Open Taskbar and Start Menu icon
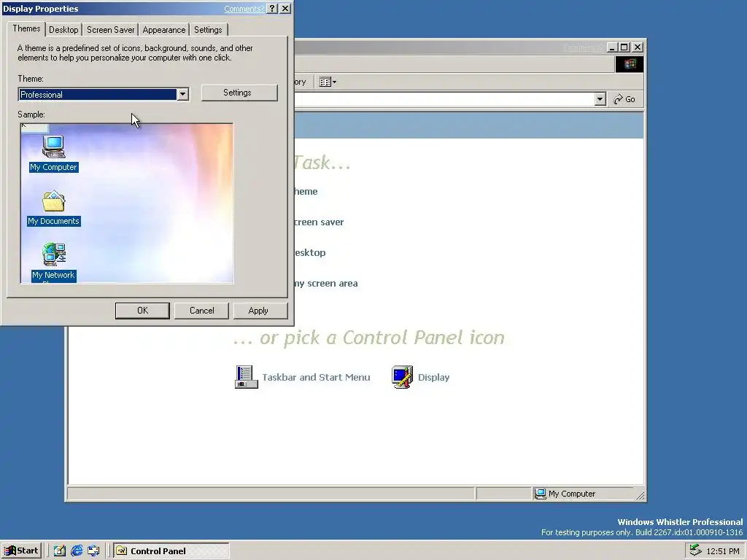 (247, 377)
